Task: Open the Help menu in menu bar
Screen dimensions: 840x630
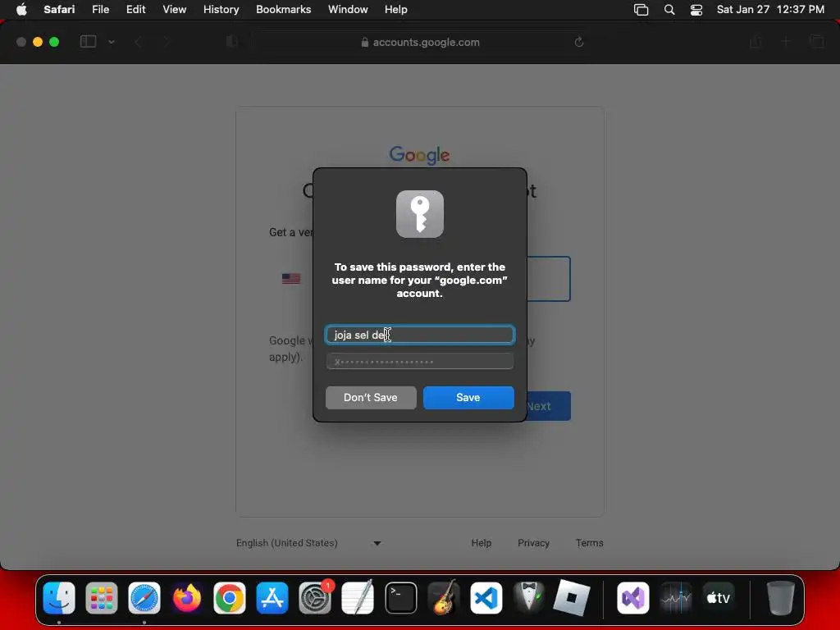Action: pos(396,10)
